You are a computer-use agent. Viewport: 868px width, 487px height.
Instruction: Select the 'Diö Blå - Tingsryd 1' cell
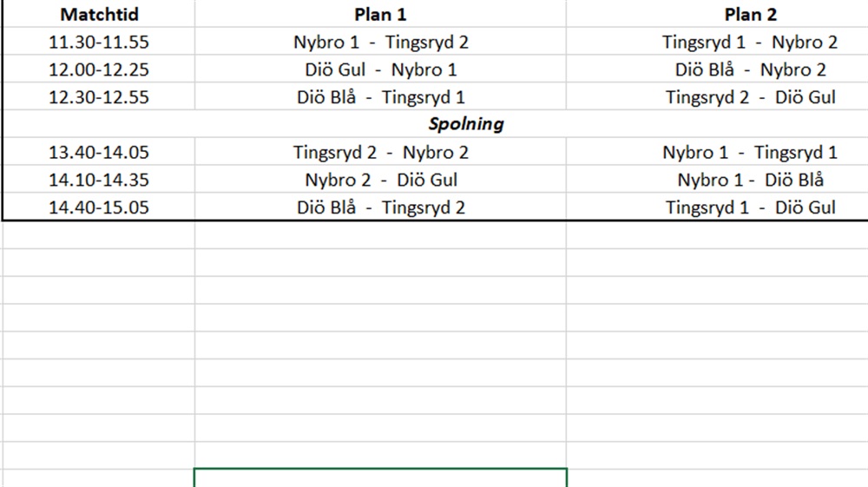(x=380, y=97)
